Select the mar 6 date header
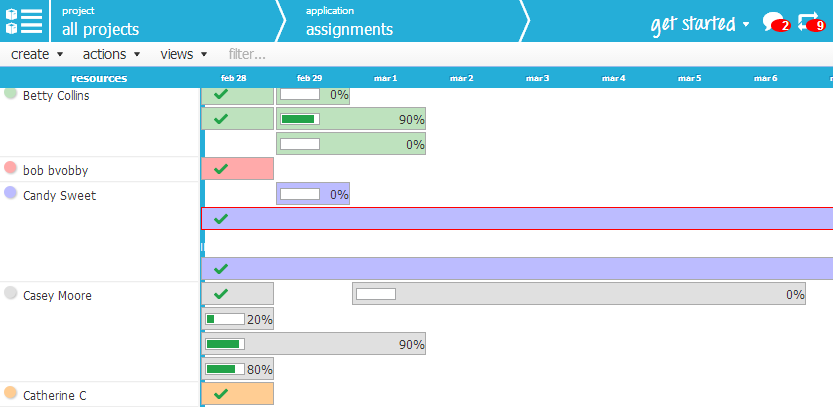The height and width of the screenshot is (407, 833). pyautogui.click(x=766, y=78)
